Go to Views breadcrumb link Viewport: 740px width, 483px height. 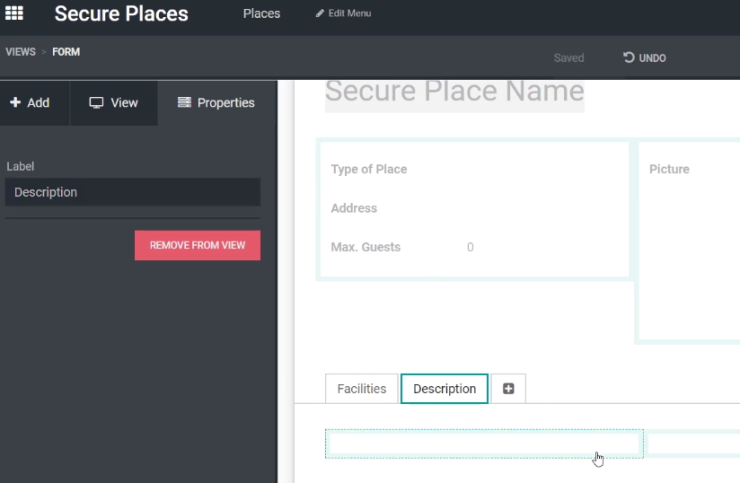(x=20, y=52)
